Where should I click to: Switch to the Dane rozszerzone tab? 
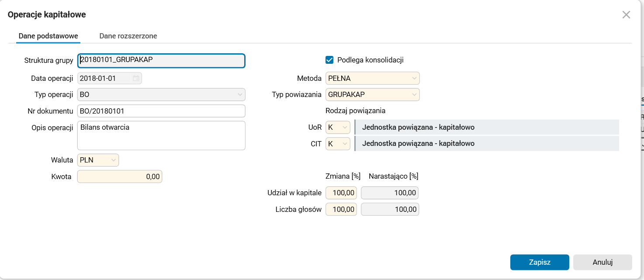[x=128, y=36]
